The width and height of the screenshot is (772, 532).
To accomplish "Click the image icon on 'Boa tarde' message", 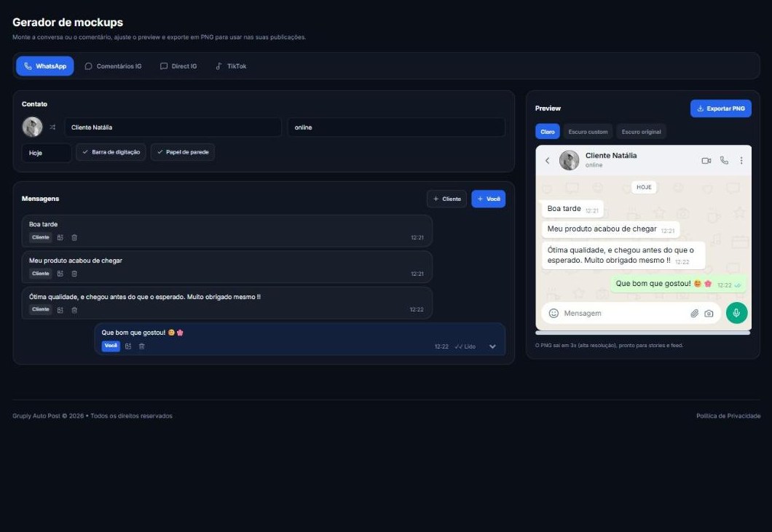I will tap(60, 238).
